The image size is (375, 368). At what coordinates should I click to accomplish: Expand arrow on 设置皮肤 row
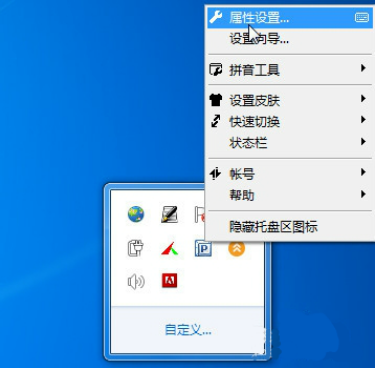(x=363, y=98)
